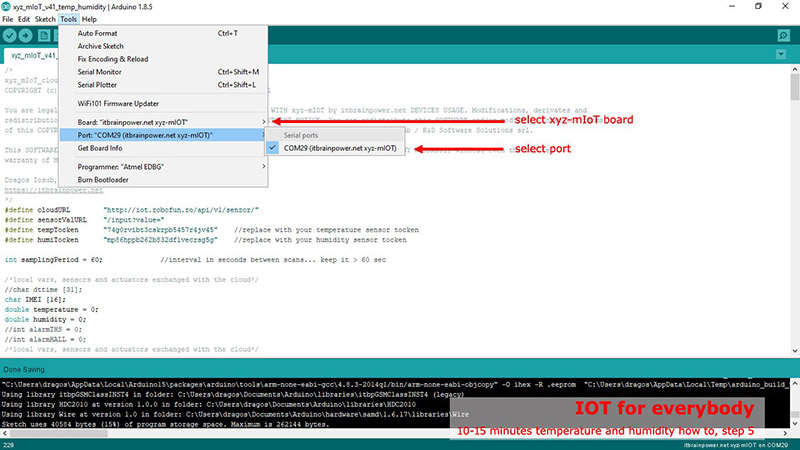Open the itbrainpower.net link in code
The image size is (800, 450).
(x=54, y=190)
